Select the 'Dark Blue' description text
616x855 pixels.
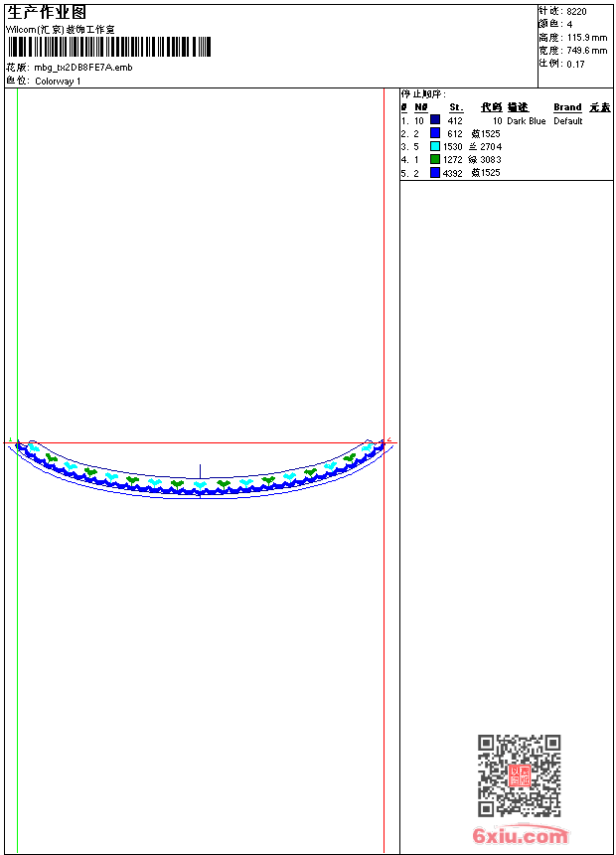coord(526,121)
